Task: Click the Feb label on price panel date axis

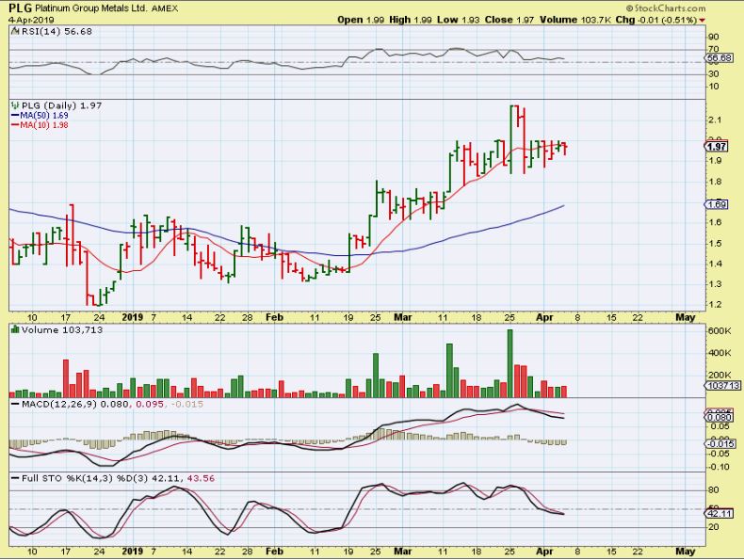Action: (x=274, y=317)
